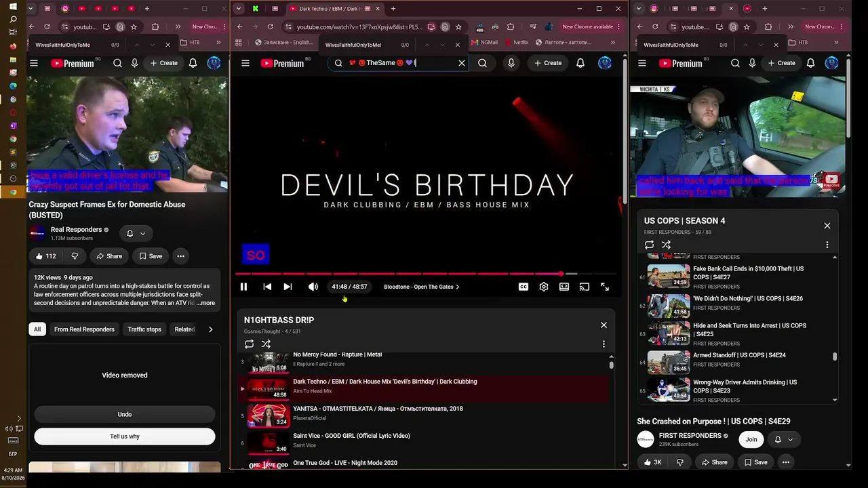868x488 pixels.
Task: Click Create in the center YouTube window
Action: [548, 63]
